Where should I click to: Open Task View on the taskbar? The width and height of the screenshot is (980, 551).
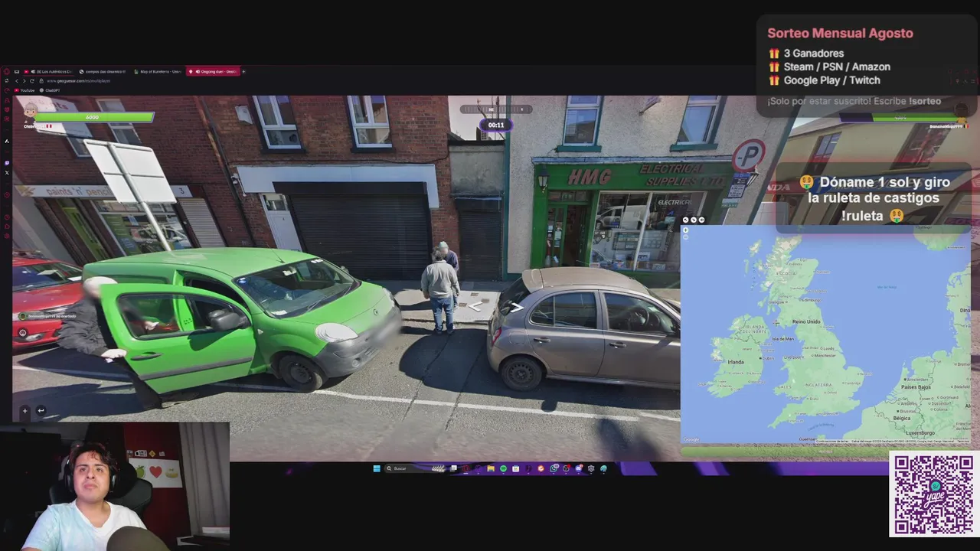(x=453, y=468)
